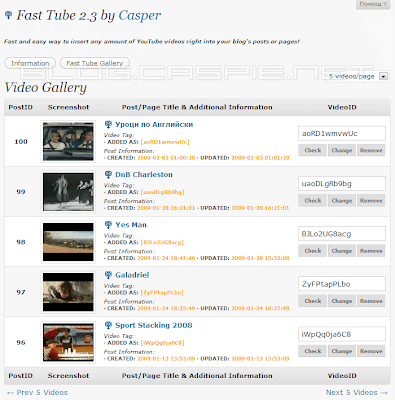This screenshot has height=400, width=395.
Task: Open the videos per page dropdown
Action: [x=357, y=76]
